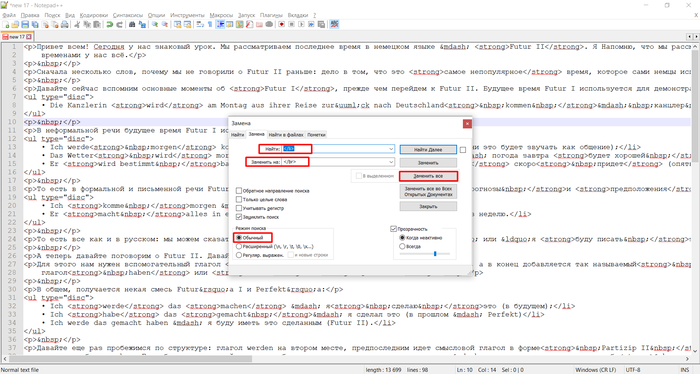Click the Synchronize vertical scrolling icon

click(177, 25)
